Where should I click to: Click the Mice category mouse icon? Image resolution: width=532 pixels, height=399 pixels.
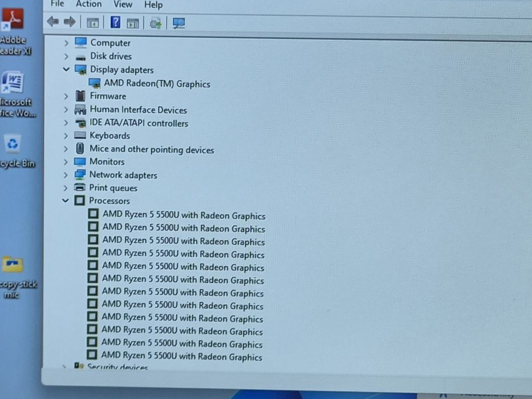(80, 149)
